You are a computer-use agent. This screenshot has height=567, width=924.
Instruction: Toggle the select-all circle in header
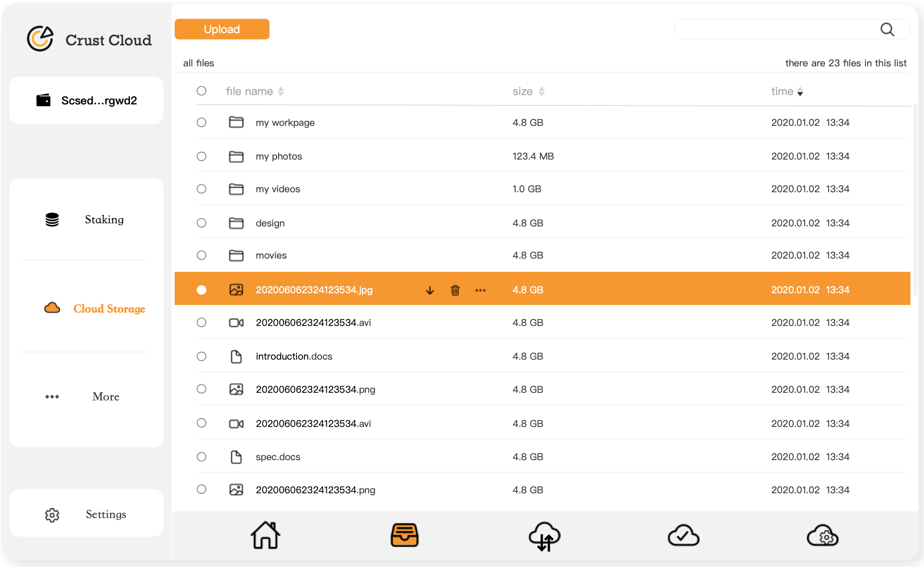pos(201,91)
